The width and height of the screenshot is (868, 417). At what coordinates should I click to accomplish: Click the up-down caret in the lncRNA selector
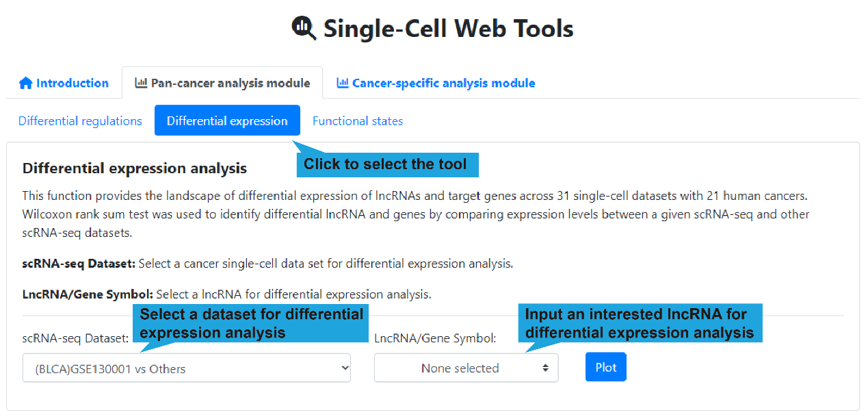pyautogui.click(x=545, y=368)
